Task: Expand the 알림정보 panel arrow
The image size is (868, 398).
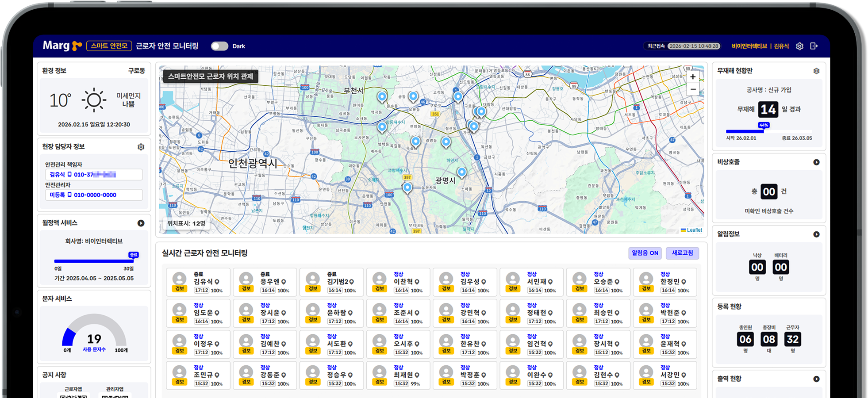Action: click(x=816, y=234)
